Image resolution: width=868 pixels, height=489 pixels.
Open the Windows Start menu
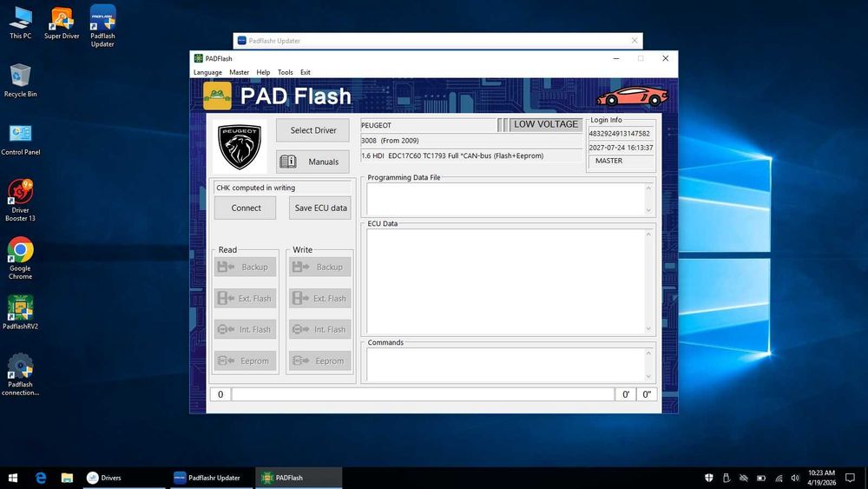point(13,478)
